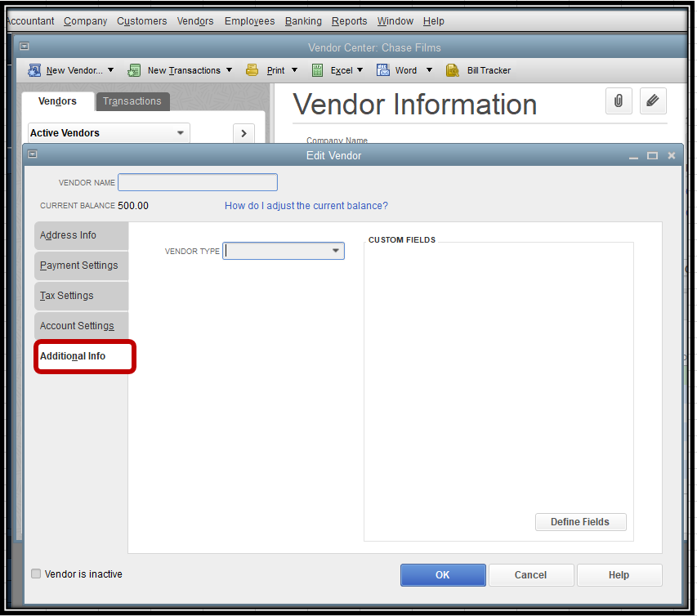Open the Bill Tracker

click(479, 70)
